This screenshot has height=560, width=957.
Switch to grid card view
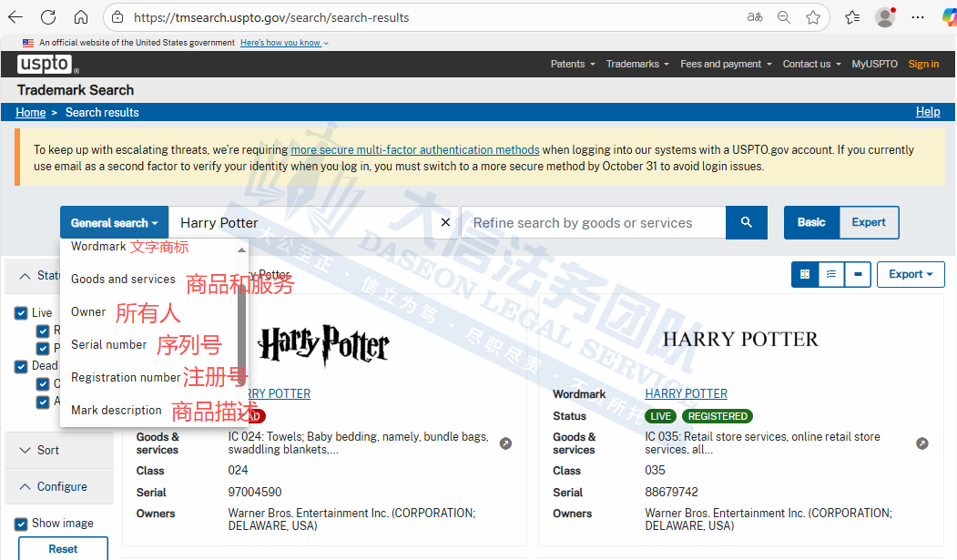coord(805,274)
